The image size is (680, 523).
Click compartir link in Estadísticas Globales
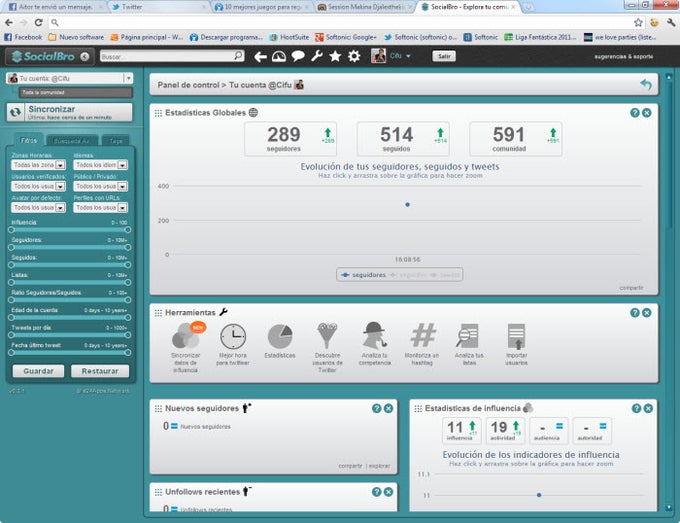pyautogui.click(x=631, y=288)
